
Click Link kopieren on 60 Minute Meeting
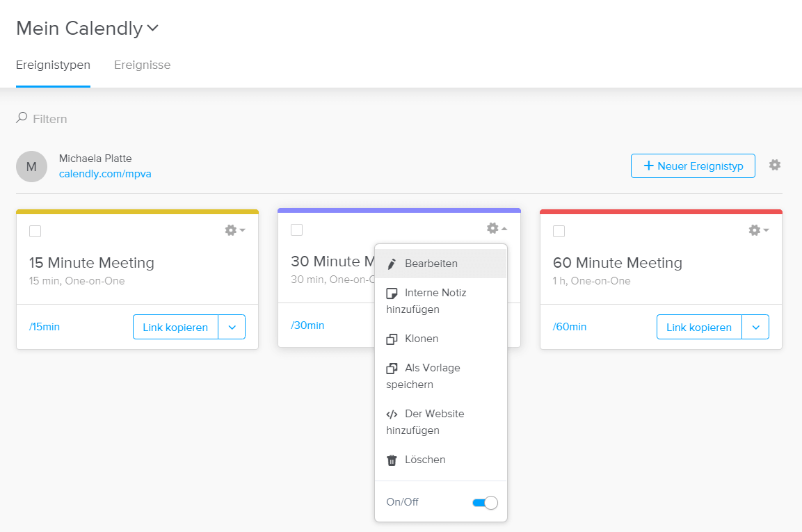pyautogui.click(x=699, y=327)
